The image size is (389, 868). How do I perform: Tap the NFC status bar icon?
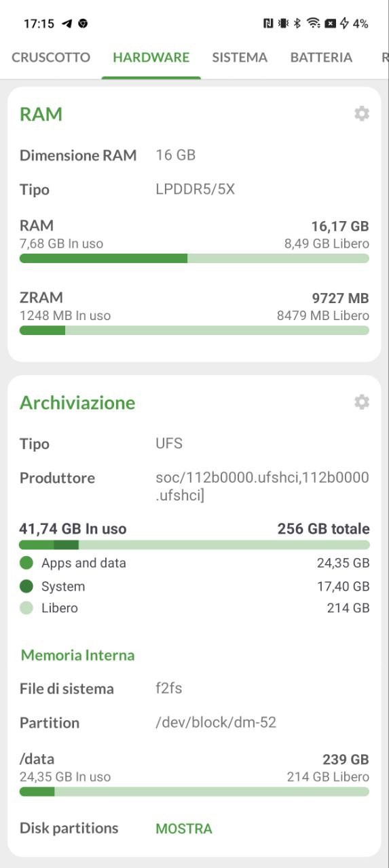click(x=268, y=24)
